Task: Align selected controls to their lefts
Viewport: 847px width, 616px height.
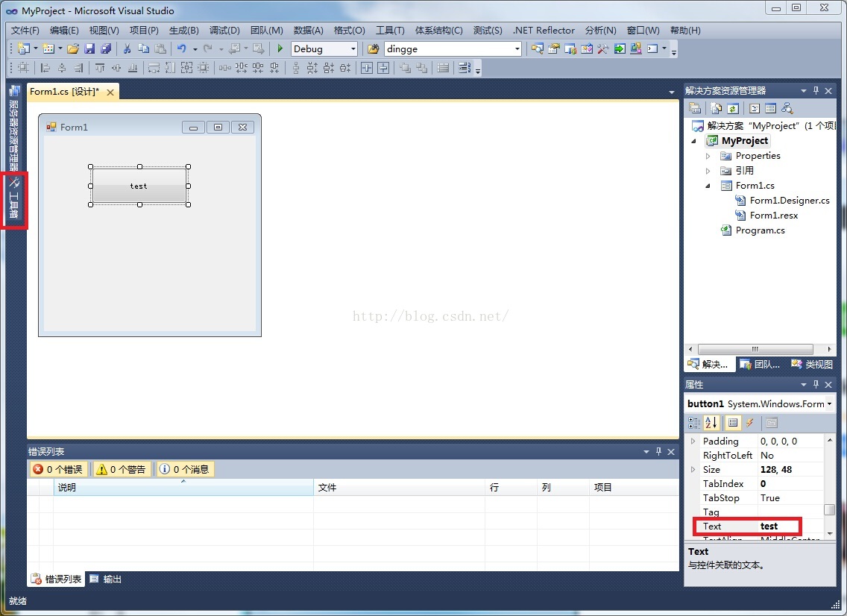Action: tap(46, 68)
